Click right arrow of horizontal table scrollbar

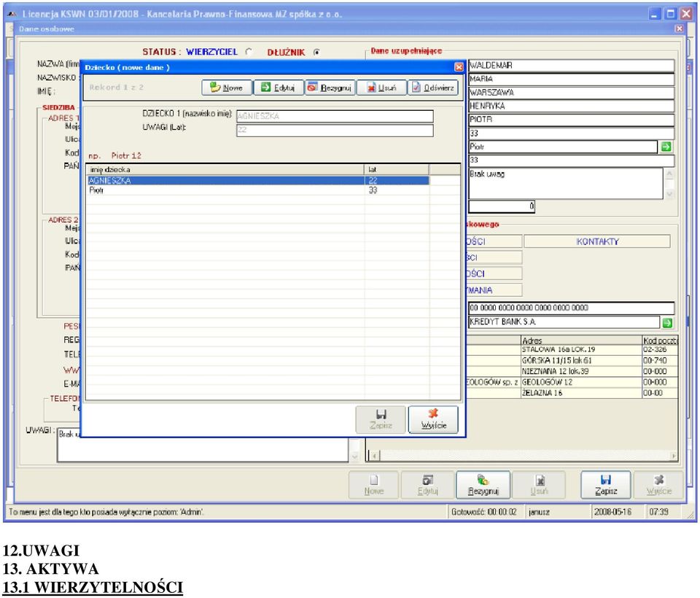673,456
